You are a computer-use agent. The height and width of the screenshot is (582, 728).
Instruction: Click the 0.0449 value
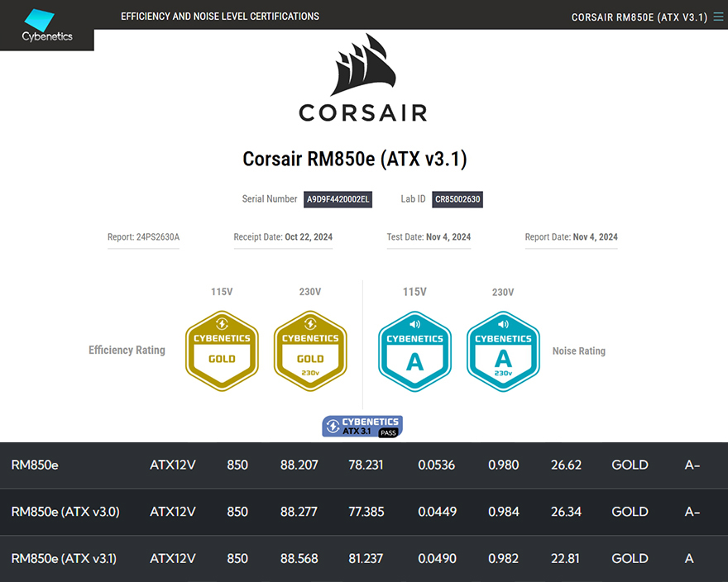tap(438, 512)
